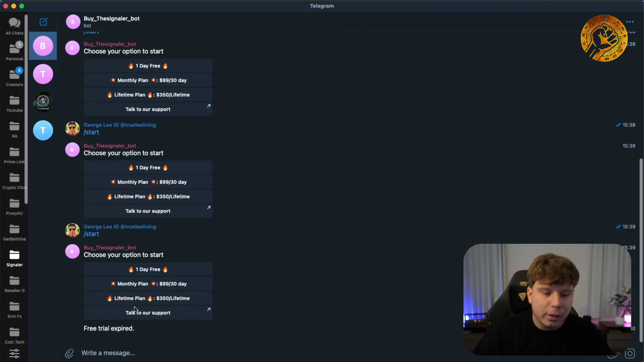Choose 1 Day Free above Free trial expired
Image resolution: width=644 pixels, height=362 pixels.
[x=148, y=269]
